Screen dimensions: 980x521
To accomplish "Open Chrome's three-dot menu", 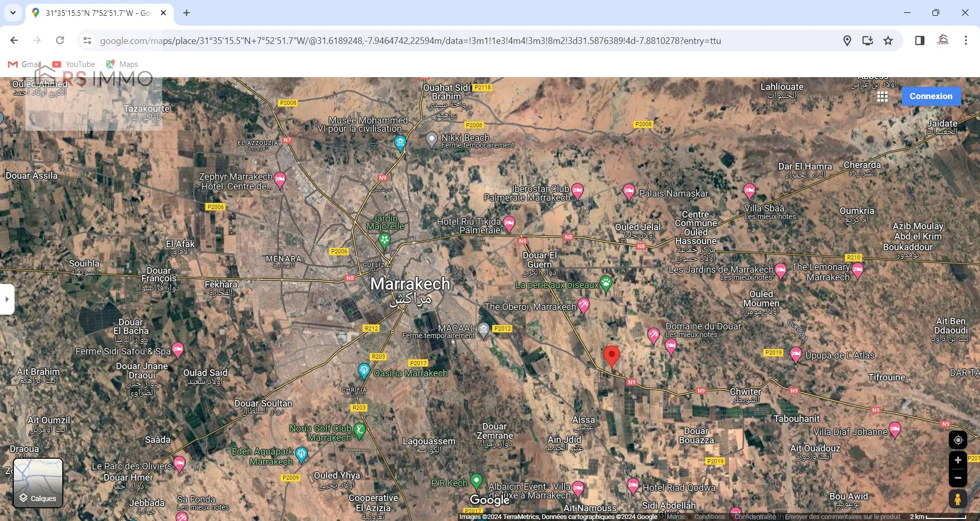I will (x=966, y=40).
